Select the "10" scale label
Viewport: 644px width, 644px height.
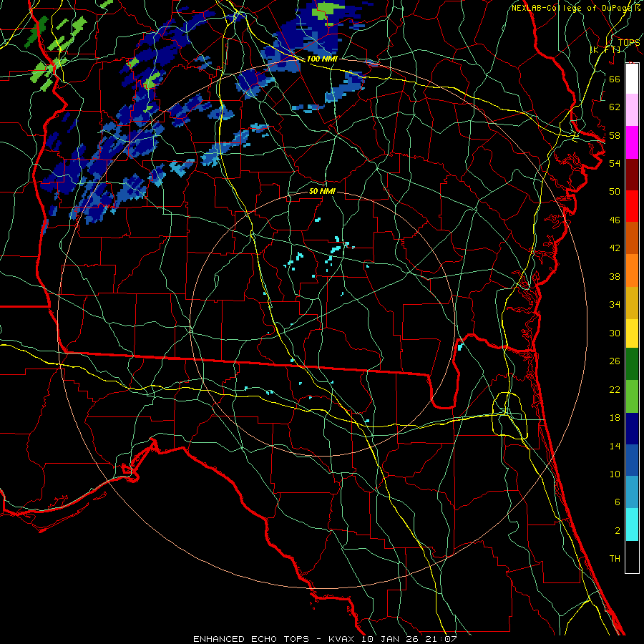pos(615,474)
